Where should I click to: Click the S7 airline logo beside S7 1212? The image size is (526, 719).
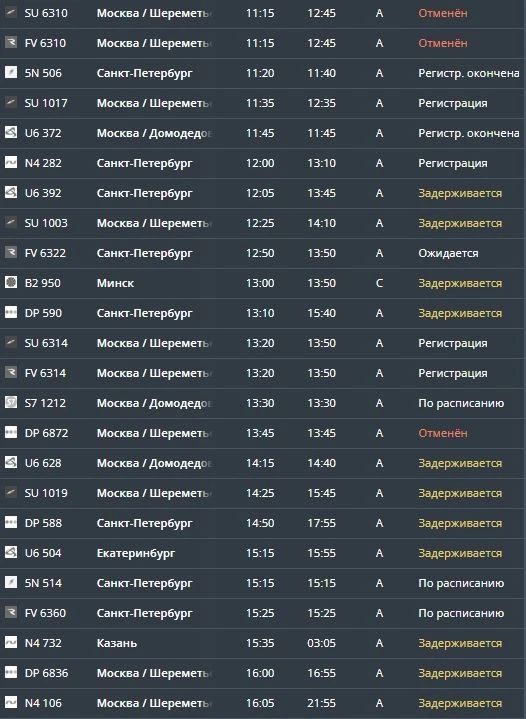(x=11, y=402)
